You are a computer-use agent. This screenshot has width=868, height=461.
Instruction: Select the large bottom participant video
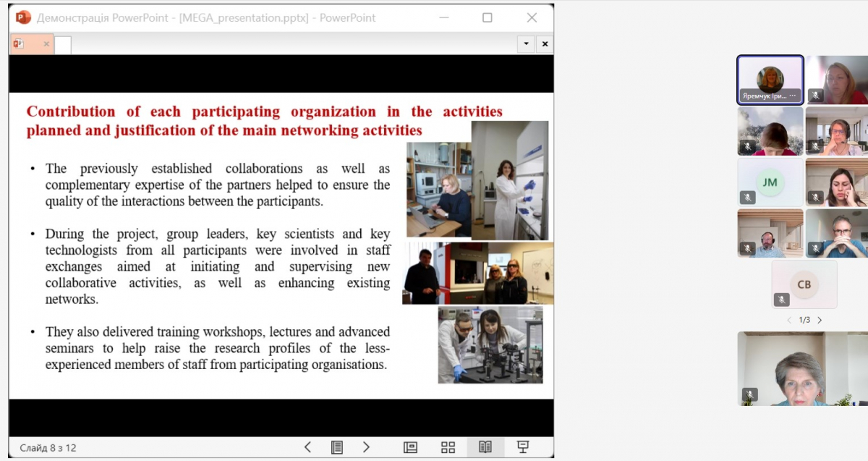coord(802,368)
